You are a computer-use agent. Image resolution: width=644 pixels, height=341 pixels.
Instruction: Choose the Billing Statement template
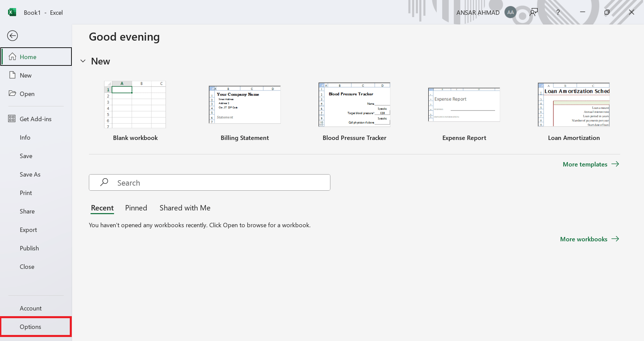point(245,105)
